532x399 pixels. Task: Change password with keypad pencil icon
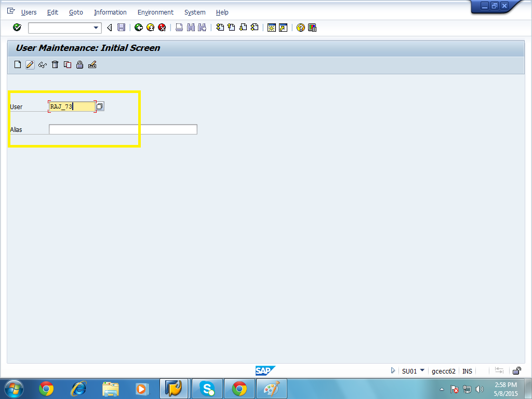tap(92, 64)
